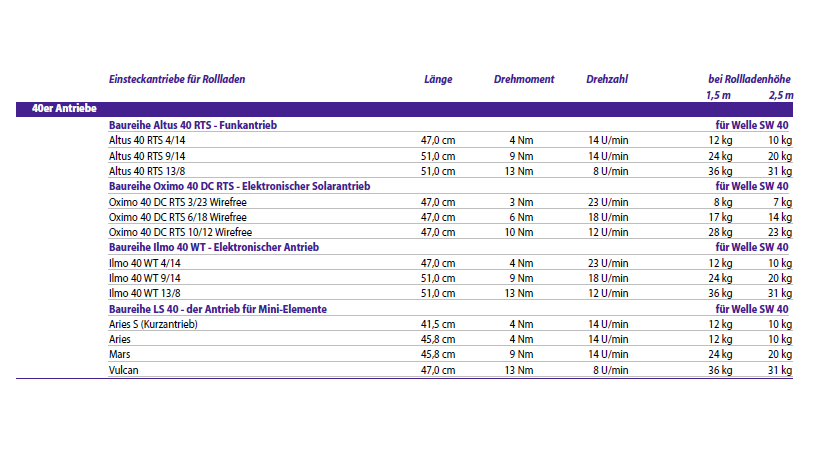Click the 'Drehzahl' column header
Viewport: 826px width, 450px height.
coord(607,80)
